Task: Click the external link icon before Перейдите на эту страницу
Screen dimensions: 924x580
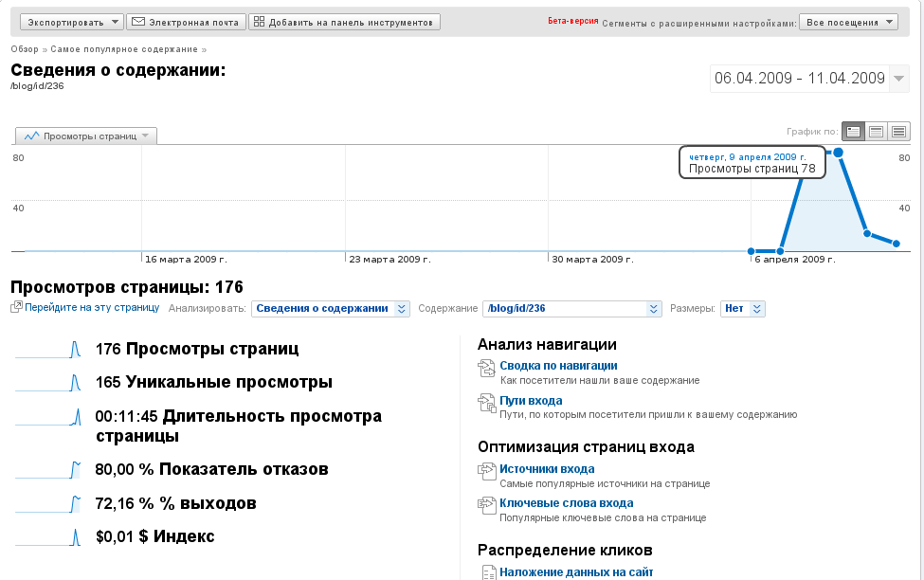Action: 16,308
